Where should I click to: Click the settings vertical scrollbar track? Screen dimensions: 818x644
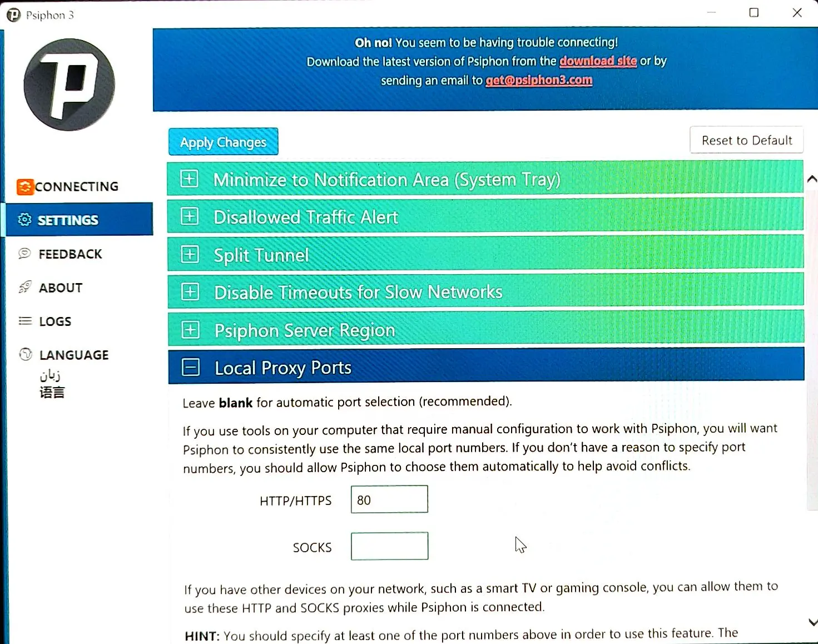812,400
